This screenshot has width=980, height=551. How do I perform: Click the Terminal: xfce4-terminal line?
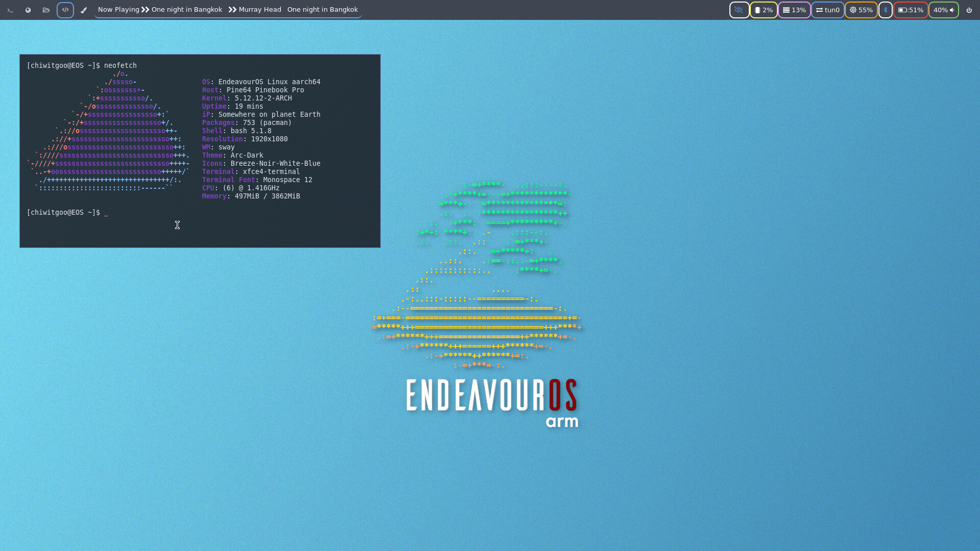[x=251, y=171]
